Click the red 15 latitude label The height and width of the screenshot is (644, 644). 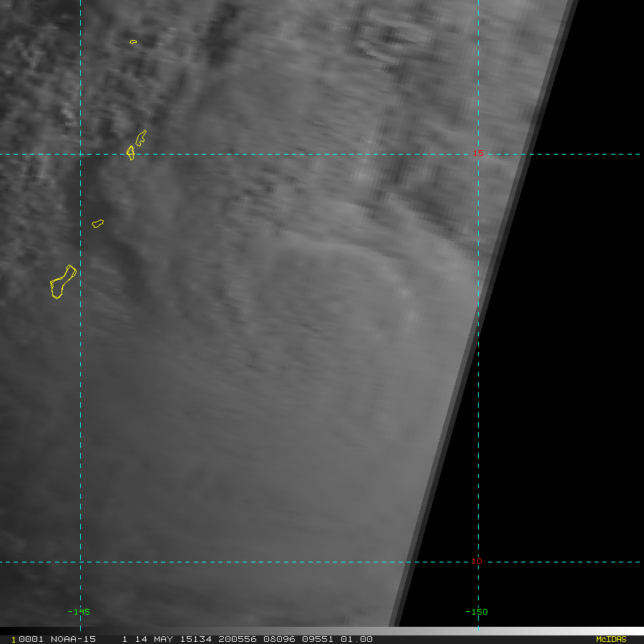pos(479,153)
